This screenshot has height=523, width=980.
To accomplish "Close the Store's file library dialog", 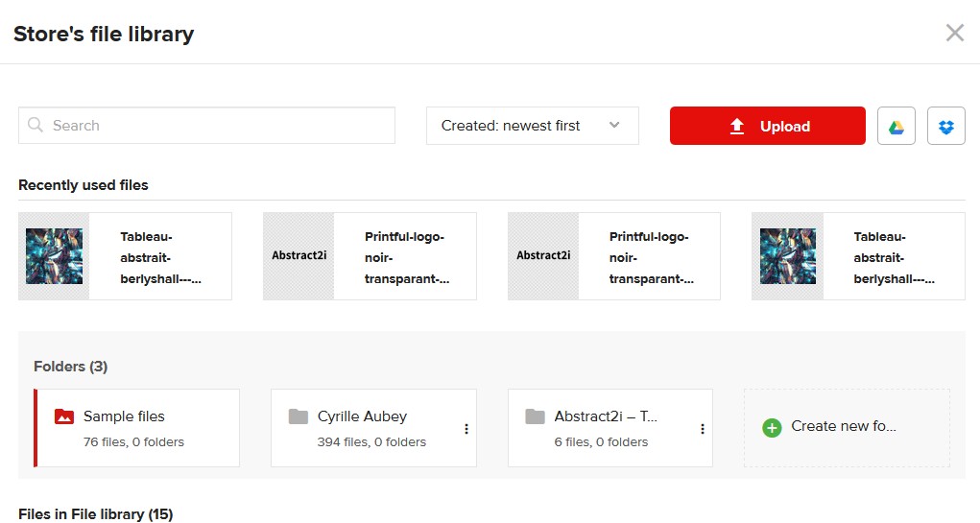I will [x=954, y=33].
